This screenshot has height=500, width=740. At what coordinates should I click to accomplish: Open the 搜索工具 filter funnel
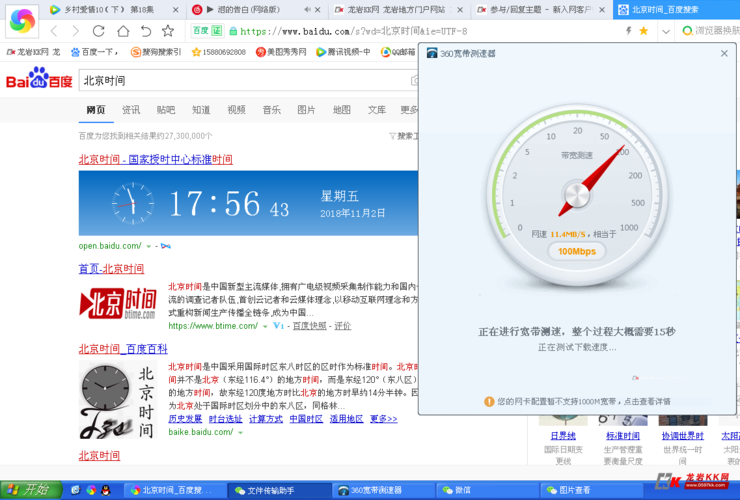pos(404,136)
